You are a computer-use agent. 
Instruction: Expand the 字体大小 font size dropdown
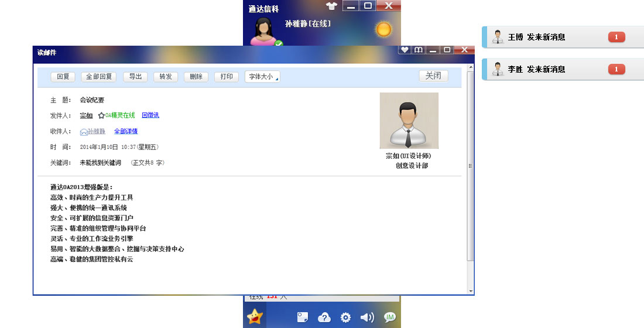262,77
